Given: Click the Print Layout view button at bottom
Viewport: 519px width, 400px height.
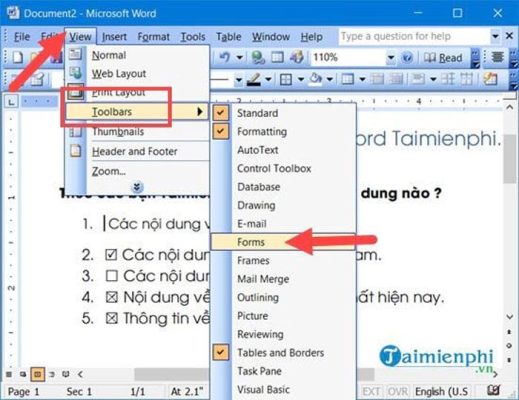Looking at the screenshot, I should pyautogui.click(x=37, y=374).
